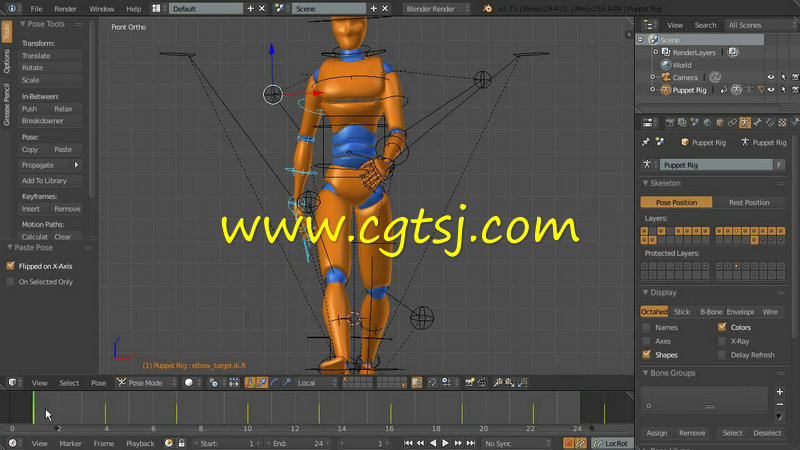
Task: Click the Translate button
Action: [x=49, y=56]
